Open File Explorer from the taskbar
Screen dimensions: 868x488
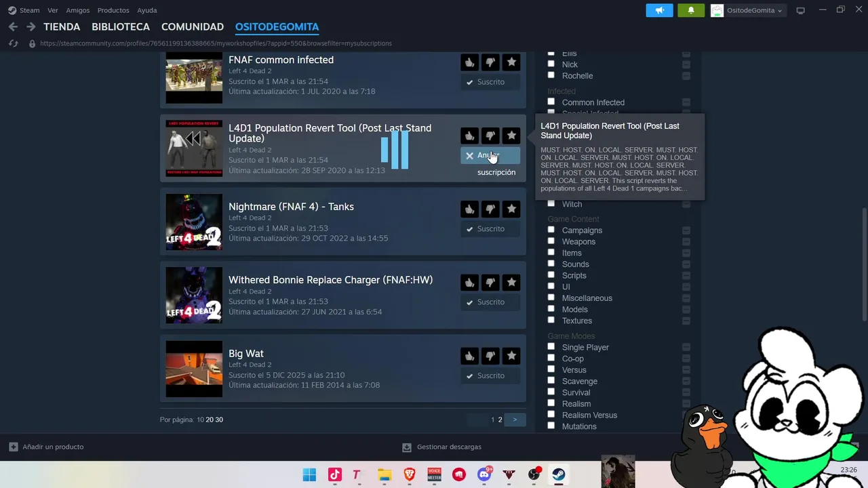pos(384,474)
